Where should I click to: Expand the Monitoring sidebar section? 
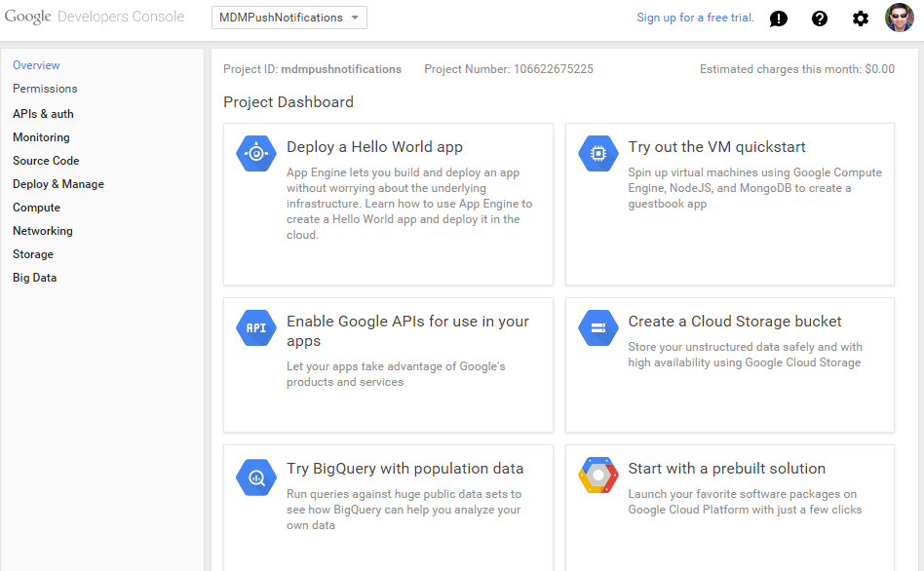click(41, 137)
